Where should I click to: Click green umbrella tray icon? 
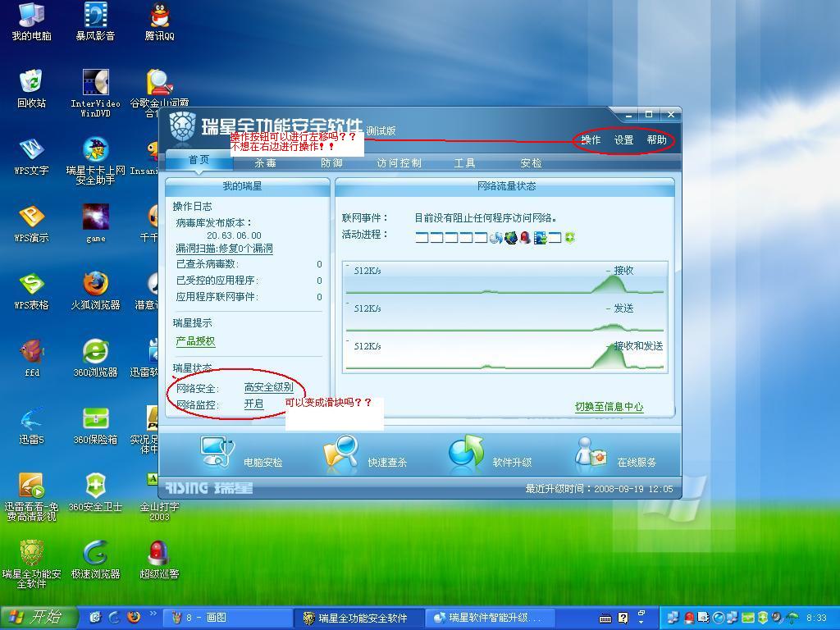click(792, 618)
